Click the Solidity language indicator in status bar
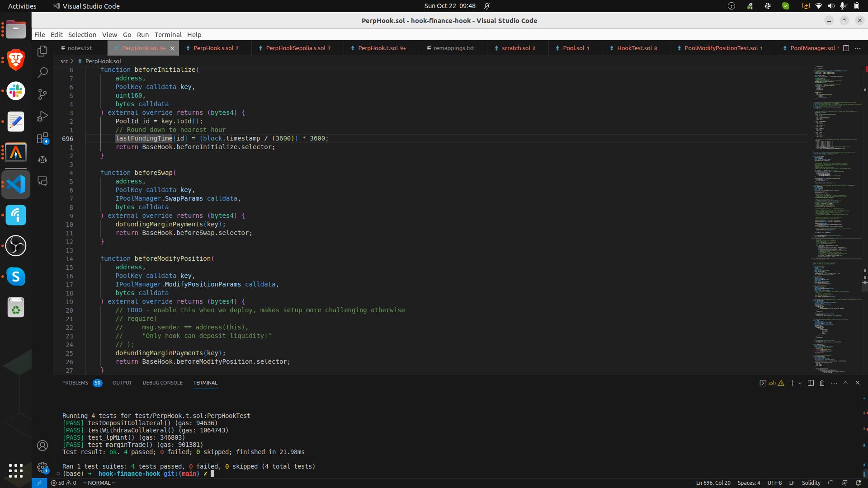868x488 pixels. tap(811, 483)
